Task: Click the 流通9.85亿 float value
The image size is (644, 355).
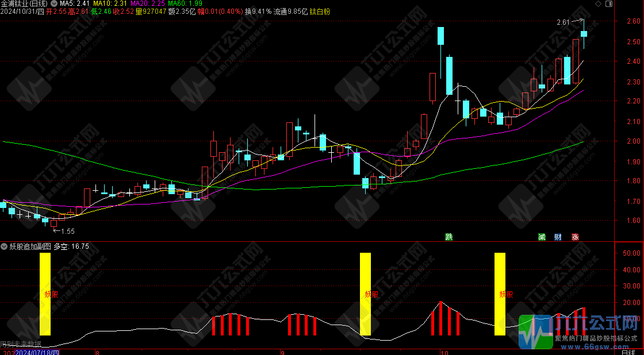Action: [291, 12]
